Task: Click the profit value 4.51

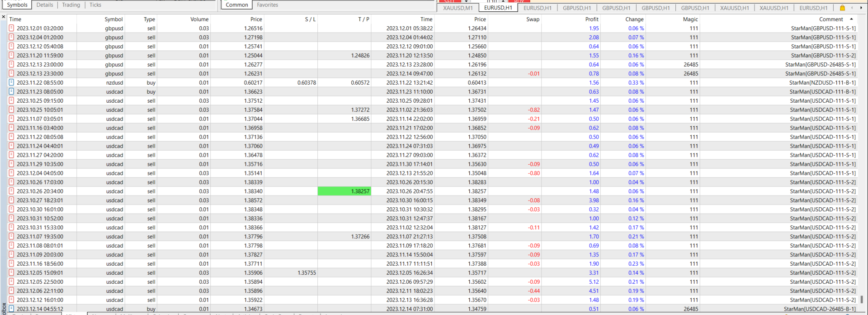Action: click(x=594, y=291)
